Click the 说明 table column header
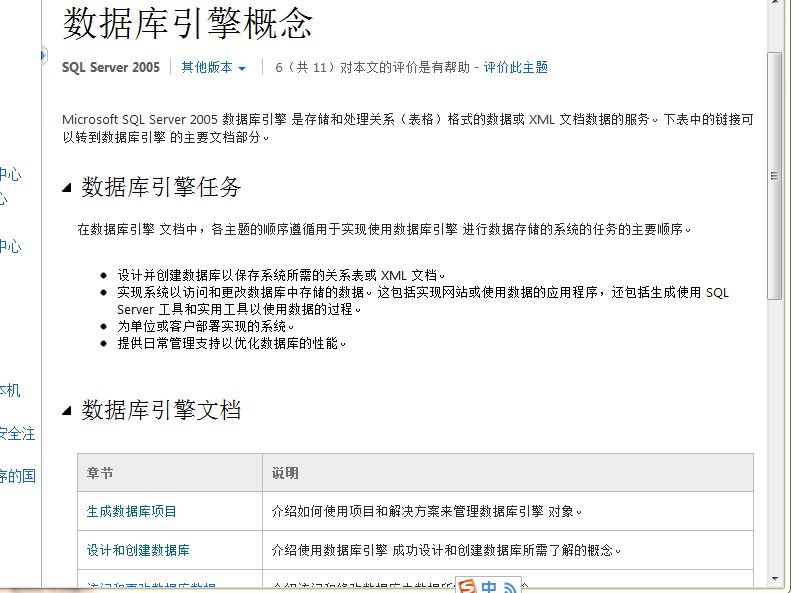The height and width of the screenshot is (593, 798). tap(508, 473)
